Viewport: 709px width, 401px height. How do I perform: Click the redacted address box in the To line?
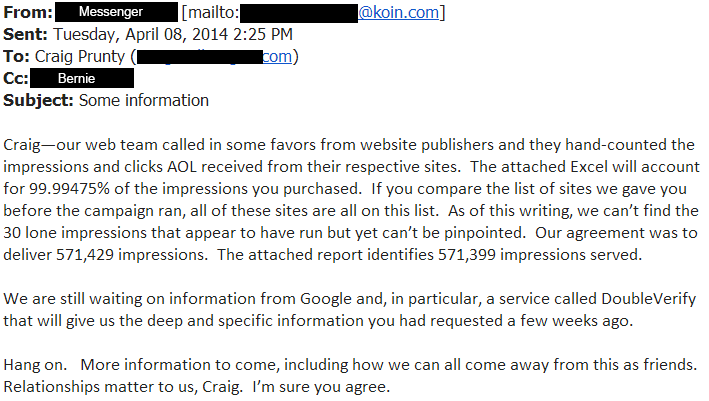(199, 57)
